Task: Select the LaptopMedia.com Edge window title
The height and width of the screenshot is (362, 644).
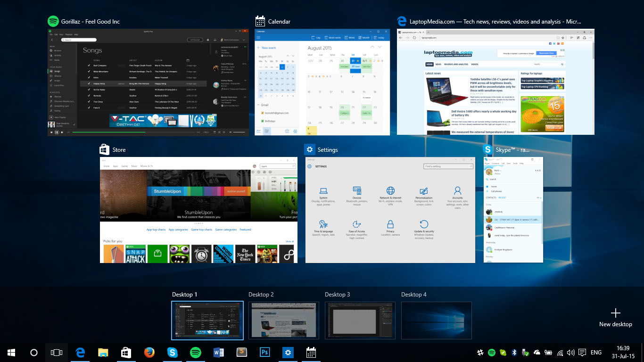Action: click(495, 22)
